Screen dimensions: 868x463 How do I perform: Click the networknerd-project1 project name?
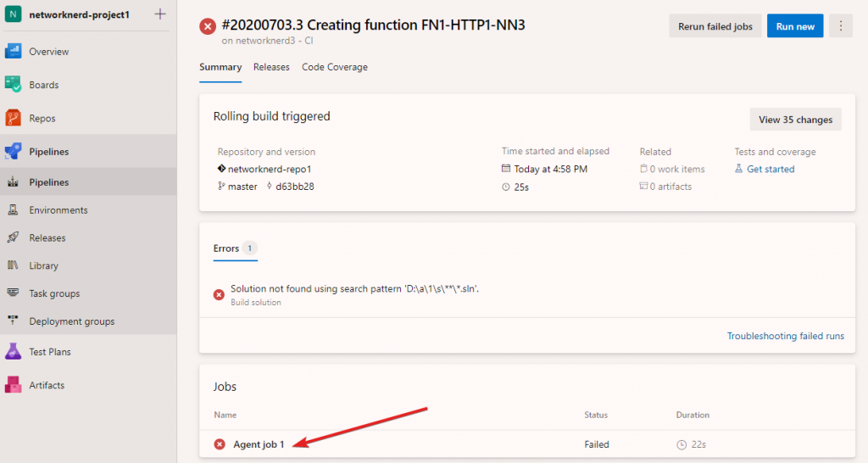[79, 14]
